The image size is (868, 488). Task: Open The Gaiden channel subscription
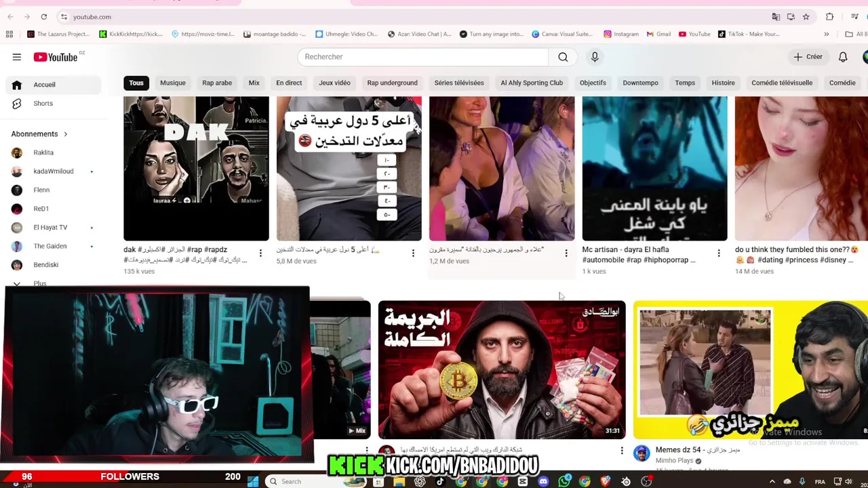click(x=53, y=246)
